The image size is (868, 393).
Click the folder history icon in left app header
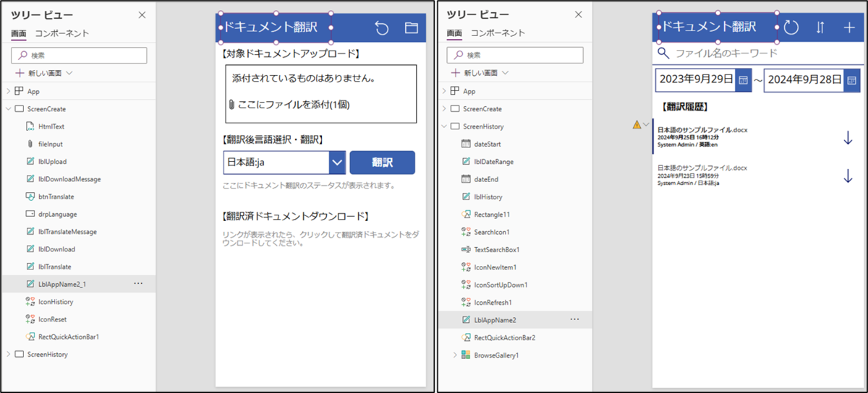tap(412, 28)
